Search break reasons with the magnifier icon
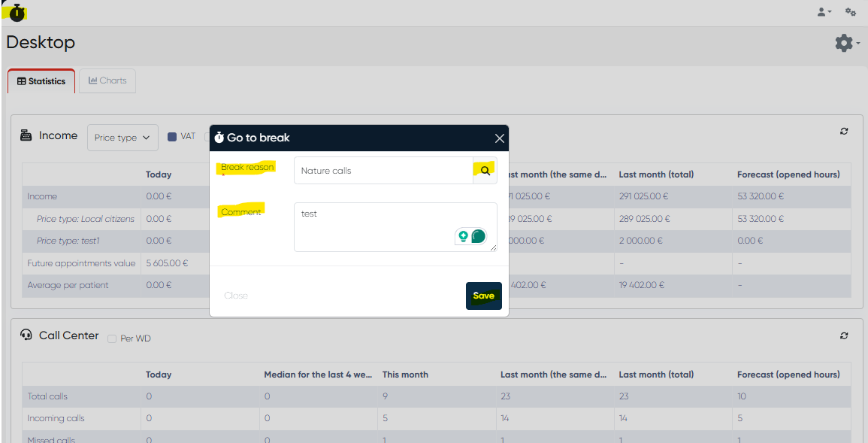868x443 pixels. coord(485,171)
